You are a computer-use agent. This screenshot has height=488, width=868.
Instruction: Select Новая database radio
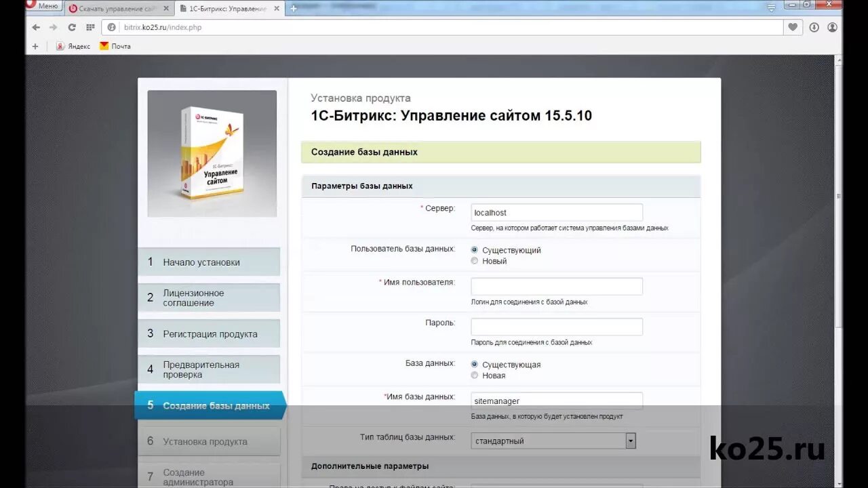point(475,375)
